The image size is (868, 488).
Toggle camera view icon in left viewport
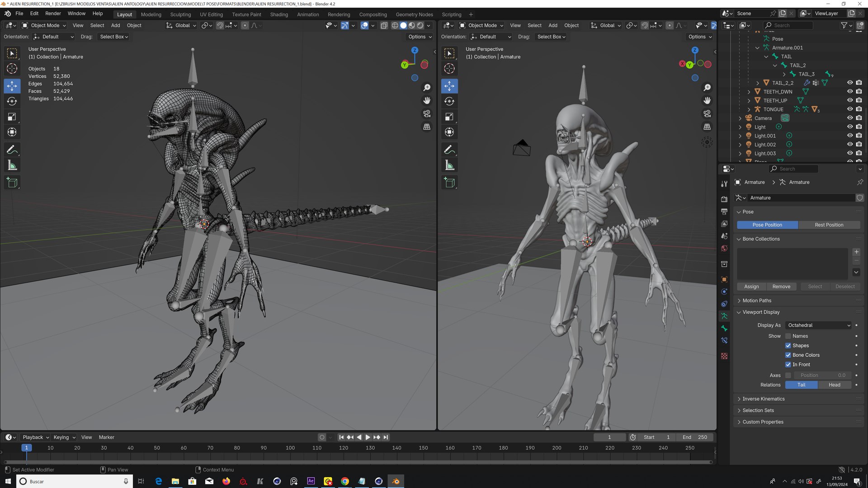[x=427, y=113]
